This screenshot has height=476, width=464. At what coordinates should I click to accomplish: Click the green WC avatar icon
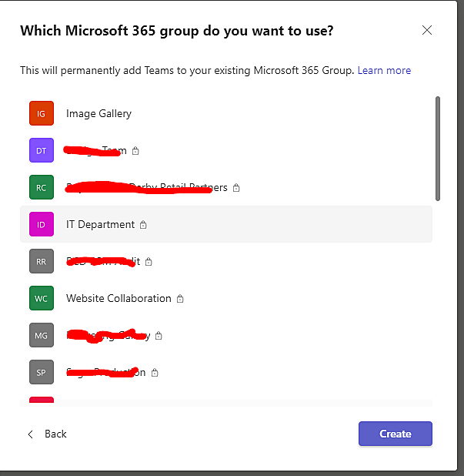pos(42,298)
